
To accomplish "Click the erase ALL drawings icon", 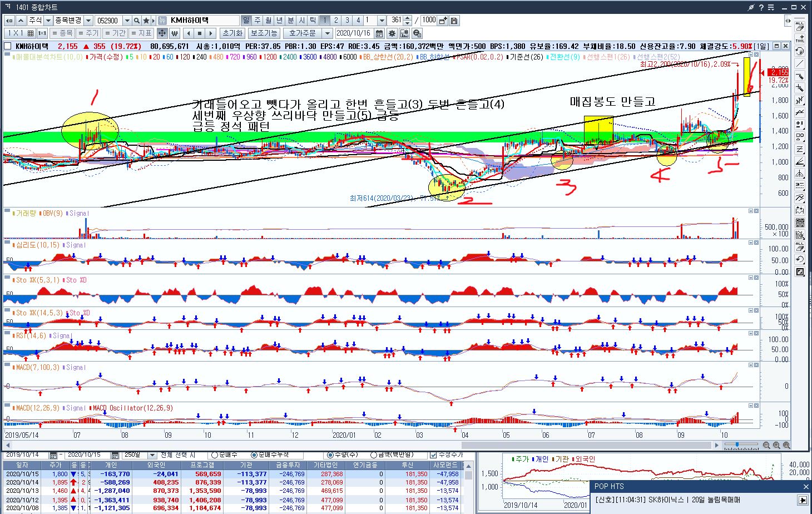I will (800, 26).
